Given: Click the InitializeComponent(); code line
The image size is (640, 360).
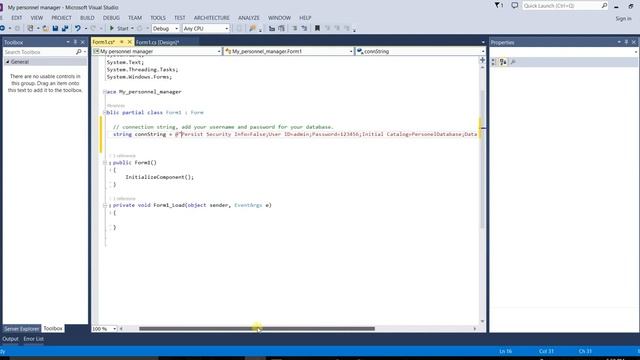Looking at the screenshot, I should point(160,177).
